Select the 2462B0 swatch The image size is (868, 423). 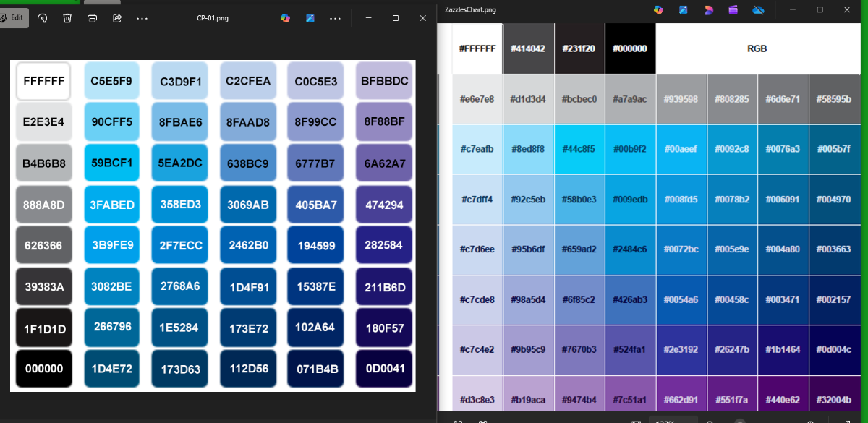248,245
